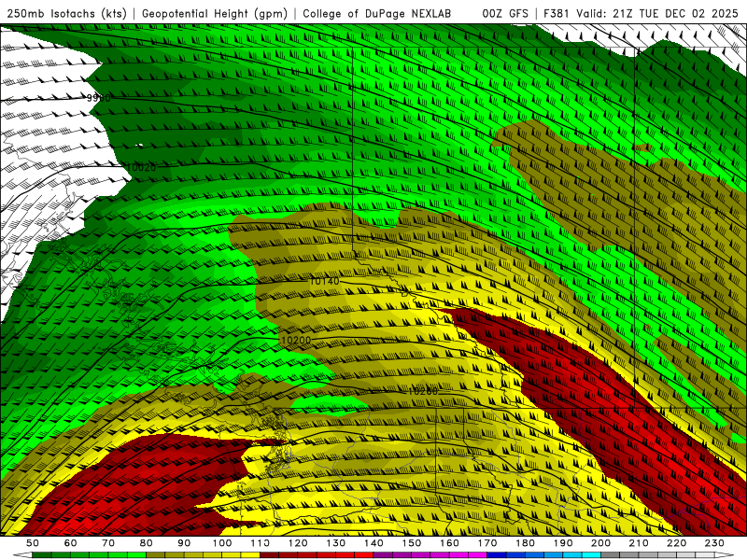Click the 230 knots scale label

coord(714,543)
